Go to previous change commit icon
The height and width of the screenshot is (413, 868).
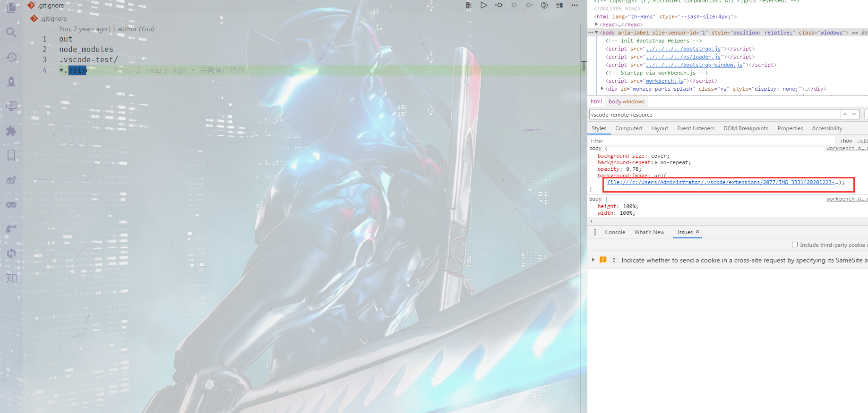tap(499, 5)
